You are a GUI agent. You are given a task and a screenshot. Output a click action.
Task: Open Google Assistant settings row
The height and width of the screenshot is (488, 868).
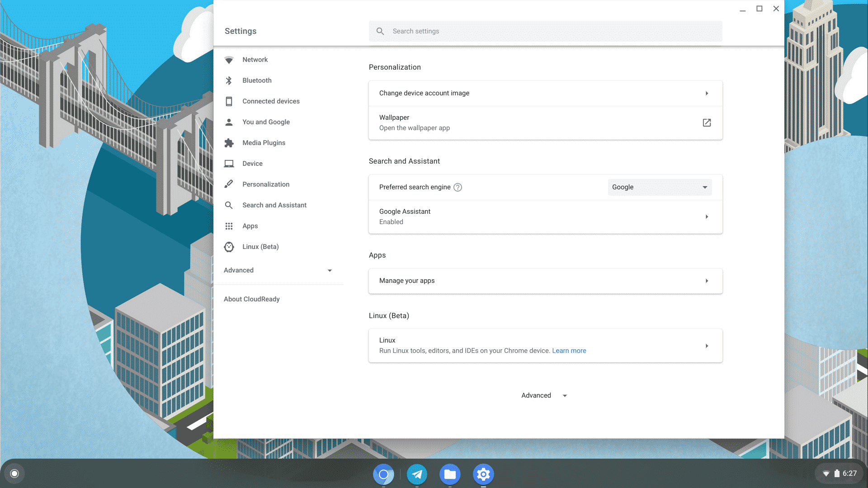point(545,217)
